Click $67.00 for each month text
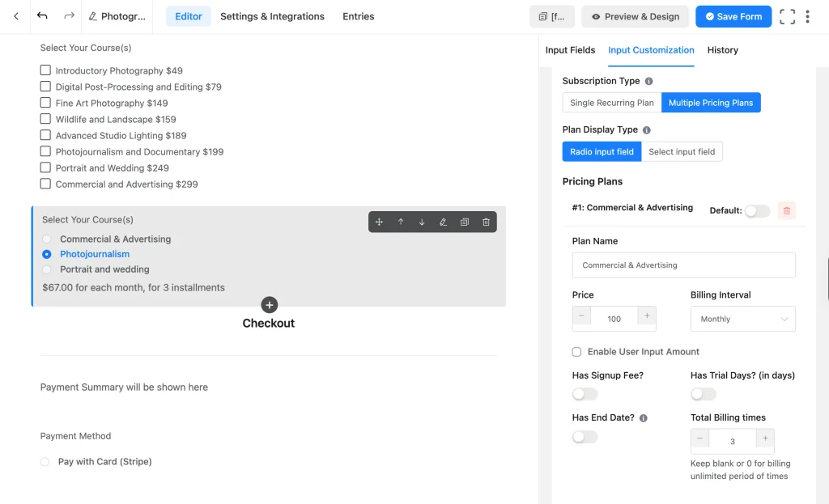Viewport: 829px width, 504px height. coord(134,288)
